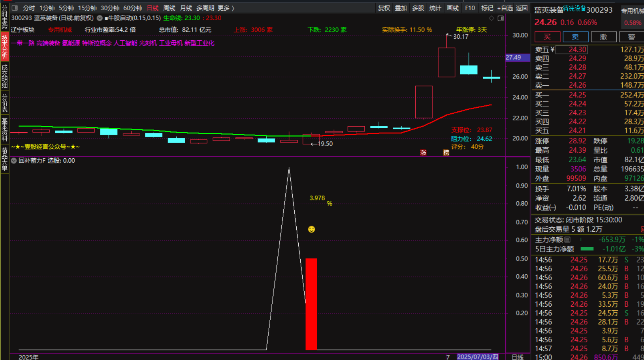Click the orange 榜 marker icon
Screen dimensions: 644x360
tap(446, 153)
